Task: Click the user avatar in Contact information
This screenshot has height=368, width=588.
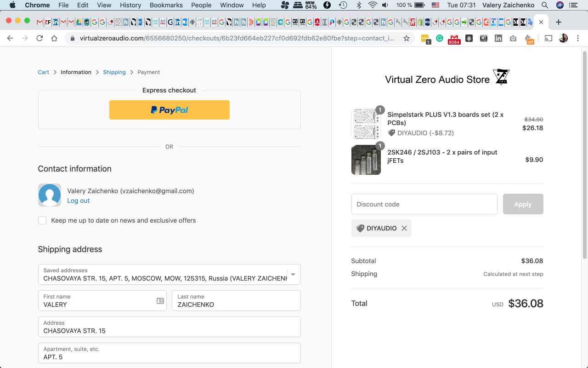Action: 50,195
